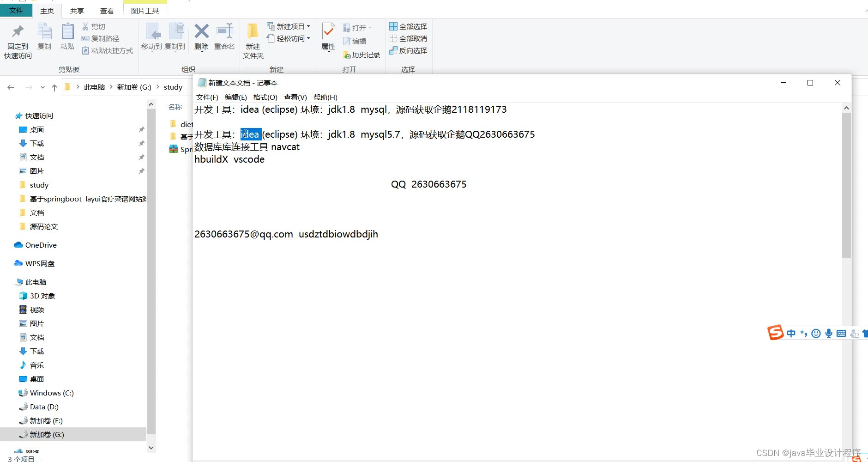The height and width of the screenshot is (462, 868).
Task: Click the Move to icon
Action: coord(151,36)
